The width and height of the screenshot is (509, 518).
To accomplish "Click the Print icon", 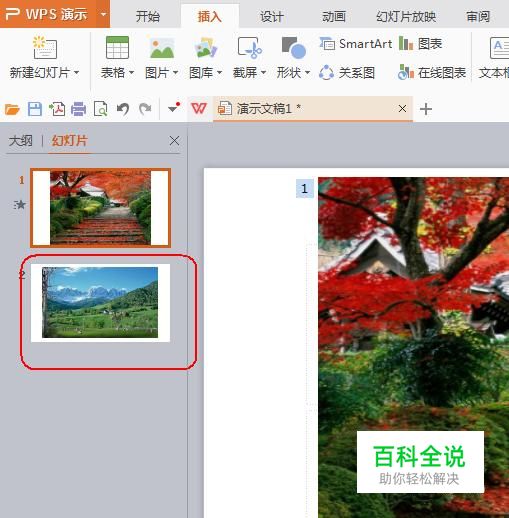I will (79, 109).
